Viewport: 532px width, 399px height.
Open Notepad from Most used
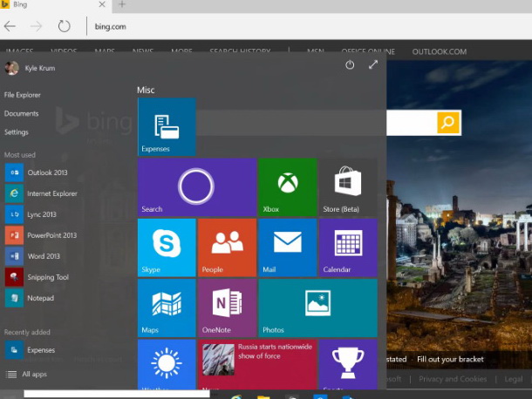point(30,298)
